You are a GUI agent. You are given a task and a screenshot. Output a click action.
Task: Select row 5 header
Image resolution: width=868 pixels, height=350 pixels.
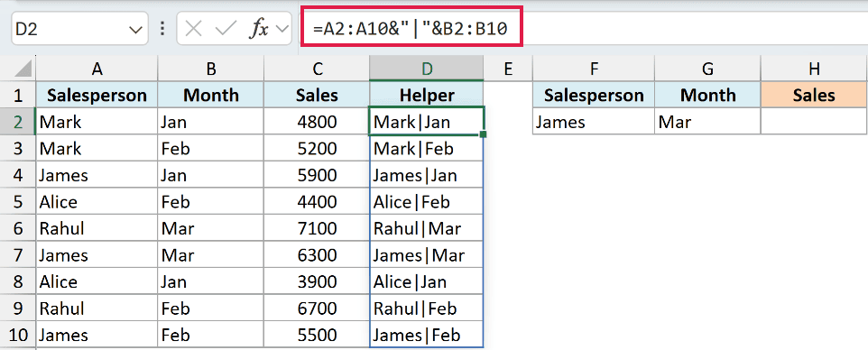[18, 201]
